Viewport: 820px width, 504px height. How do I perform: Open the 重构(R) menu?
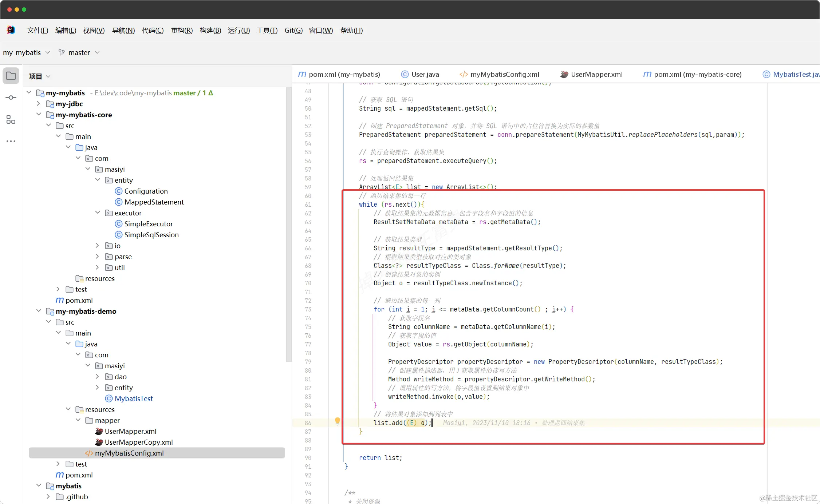182,30
